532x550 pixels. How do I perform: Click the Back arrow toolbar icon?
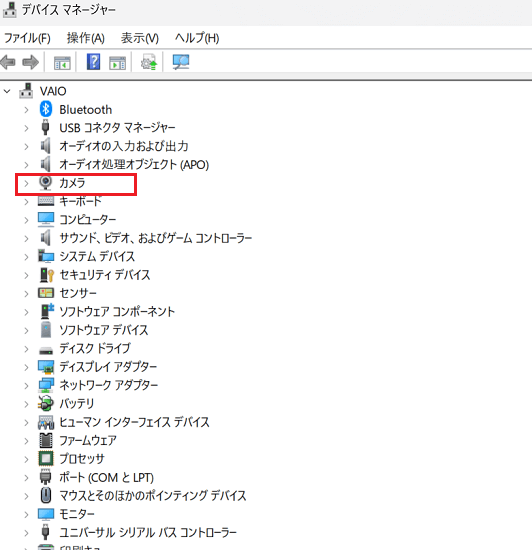tap(8, 62)
